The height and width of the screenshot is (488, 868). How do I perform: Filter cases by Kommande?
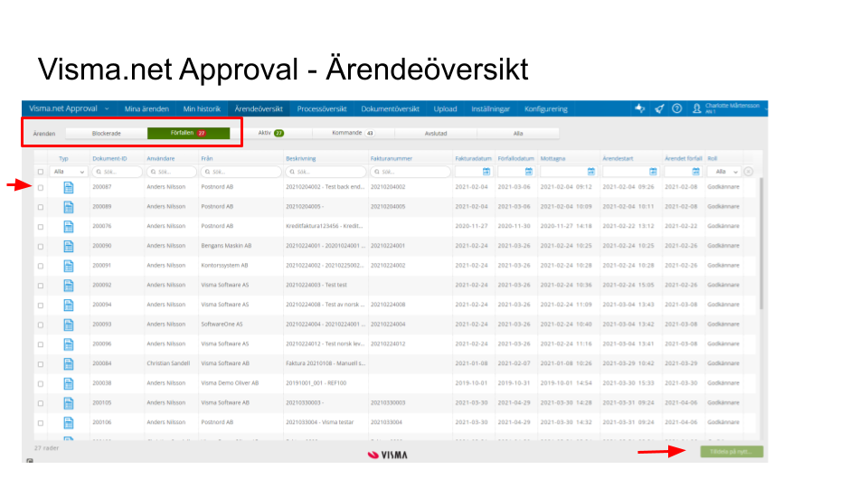(354, 134)
